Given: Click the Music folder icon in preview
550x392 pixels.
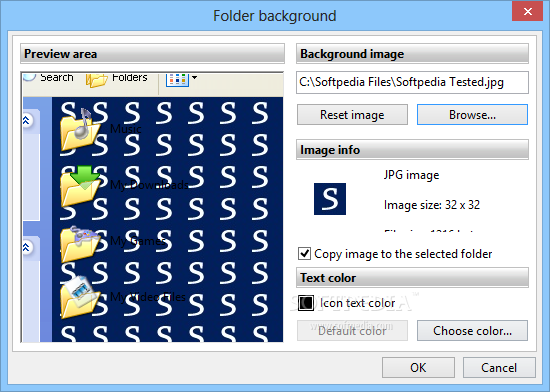Looking at the screenshot, I should 80,130.
